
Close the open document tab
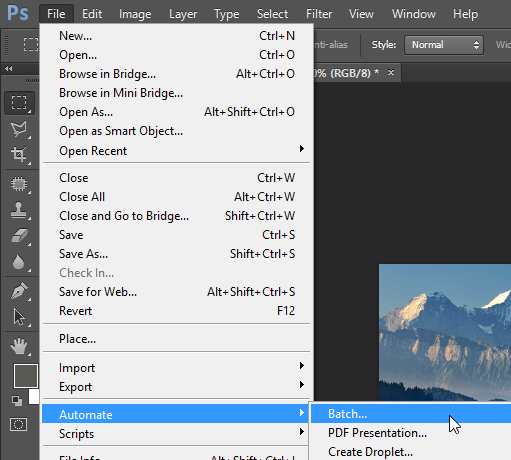coord(391,72)
